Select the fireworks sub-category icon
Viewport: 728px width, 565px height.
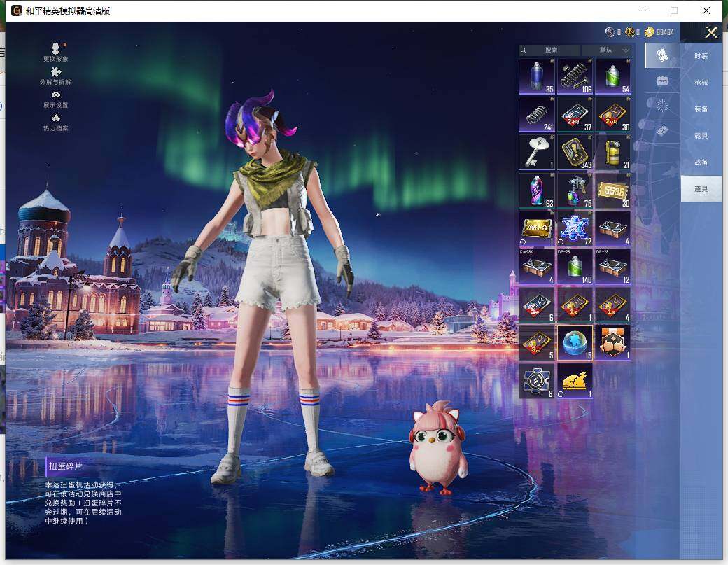point(662,106)
